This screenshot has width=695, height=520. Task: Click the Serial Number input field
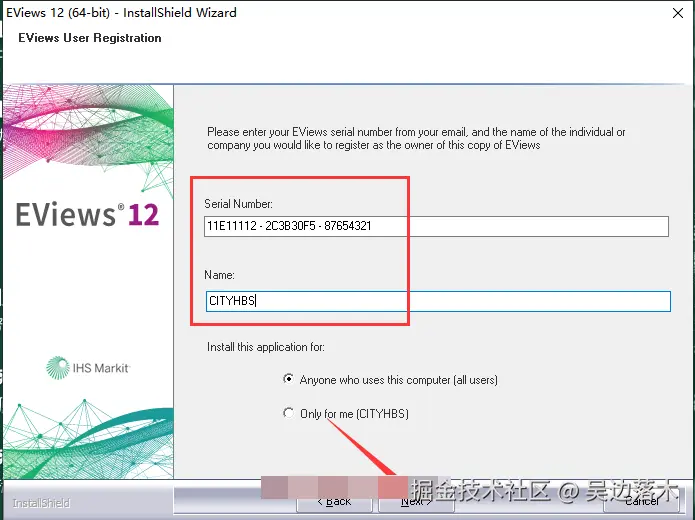click(436, 226)
